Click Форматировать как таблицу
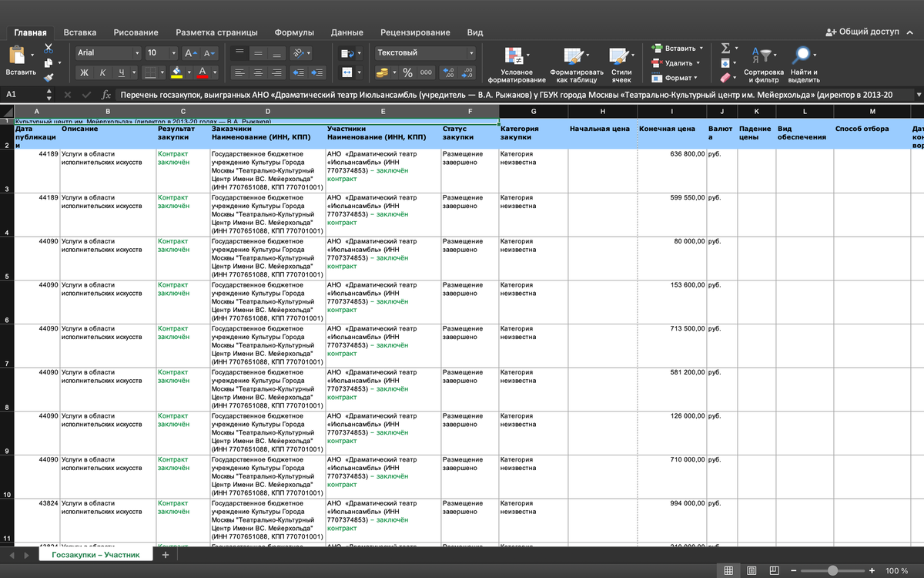The width and height of the screenshot is (924, 578). 577,65
